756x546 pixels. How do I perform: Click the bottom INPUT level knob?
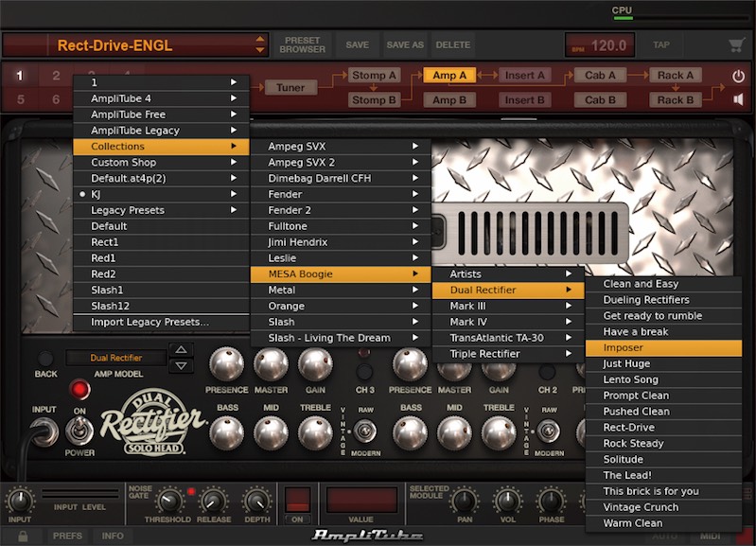click(x=20, y=501)
